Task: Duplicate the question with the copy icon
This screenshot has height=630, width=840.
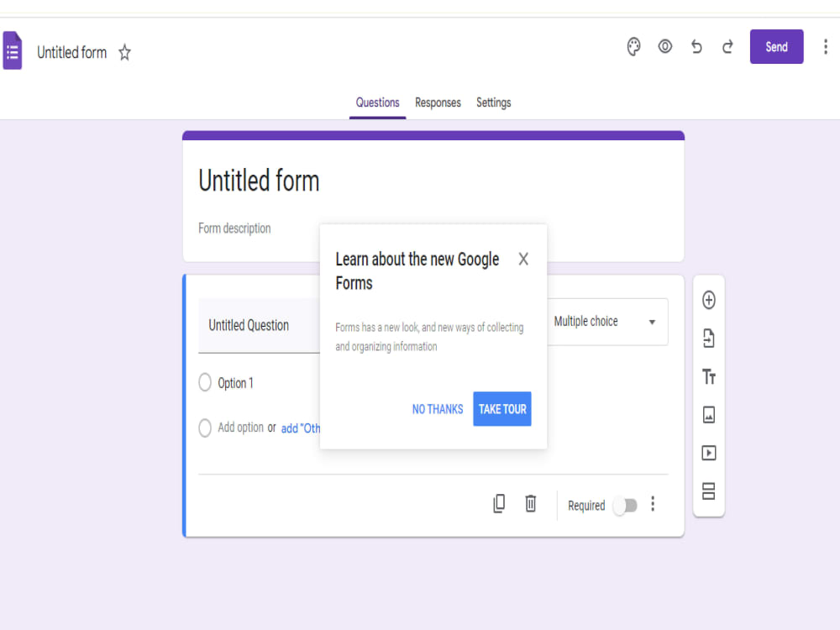Action: pos(499,502)
